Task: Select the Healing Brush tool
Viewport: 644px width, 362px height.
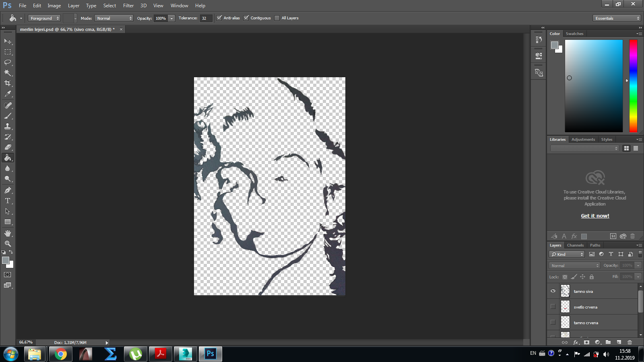Action: click(8, 105)
